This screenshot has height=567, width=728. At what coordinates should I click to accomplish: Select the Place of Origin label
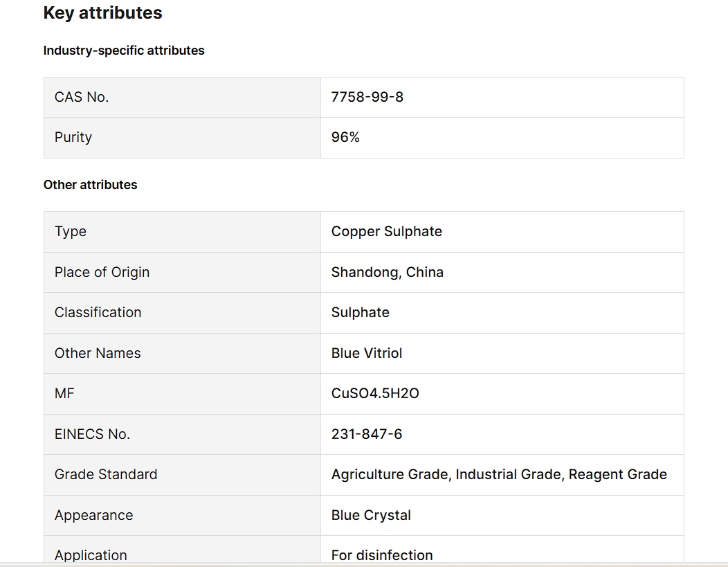[x=102, y=272]
